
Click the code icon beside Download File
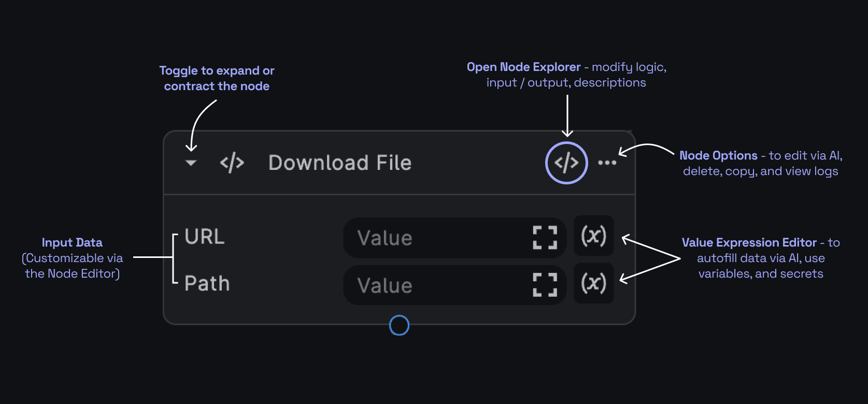(232, 163)
